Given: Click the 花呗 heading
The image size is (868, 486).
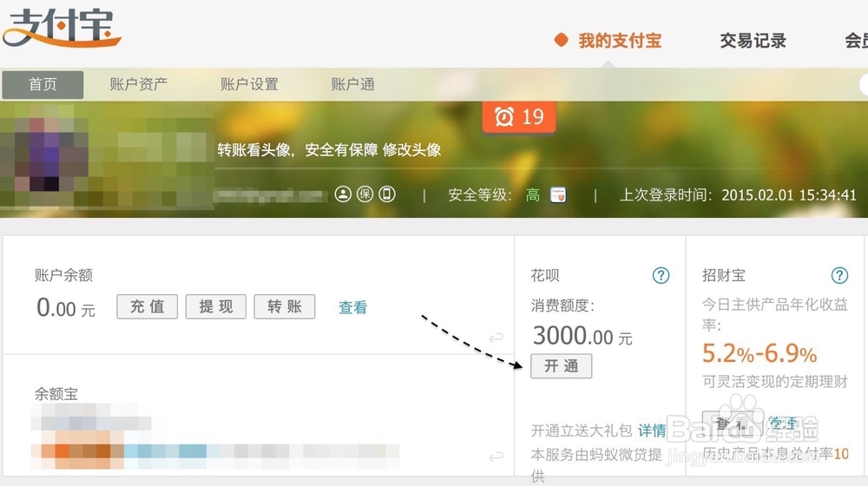Looking at the screenshot, I should pyautogui.click(x=545, y=275).
